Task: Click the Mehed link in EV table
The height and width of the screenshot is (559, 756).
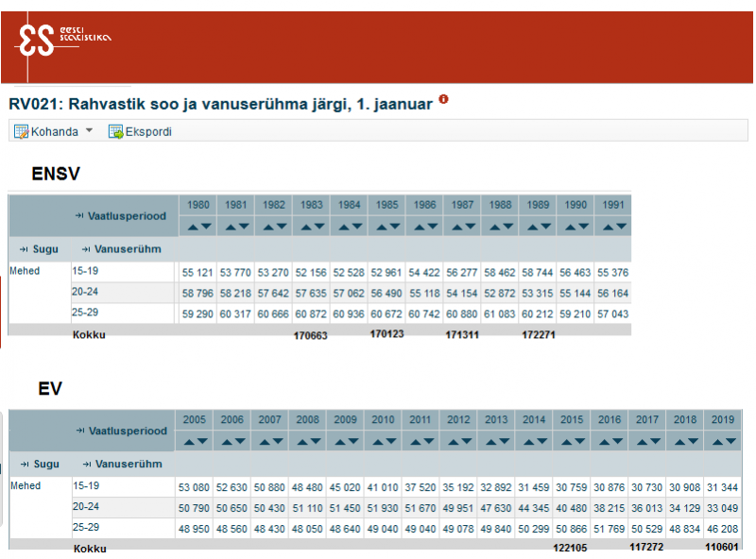Action: [x=26, y=485]
